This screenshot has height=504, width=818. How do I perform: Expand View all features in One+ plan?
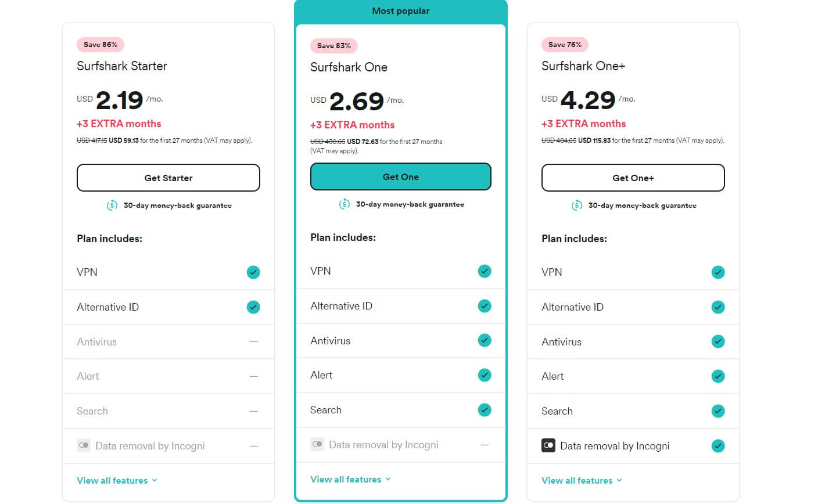click(x=582, y=481)
